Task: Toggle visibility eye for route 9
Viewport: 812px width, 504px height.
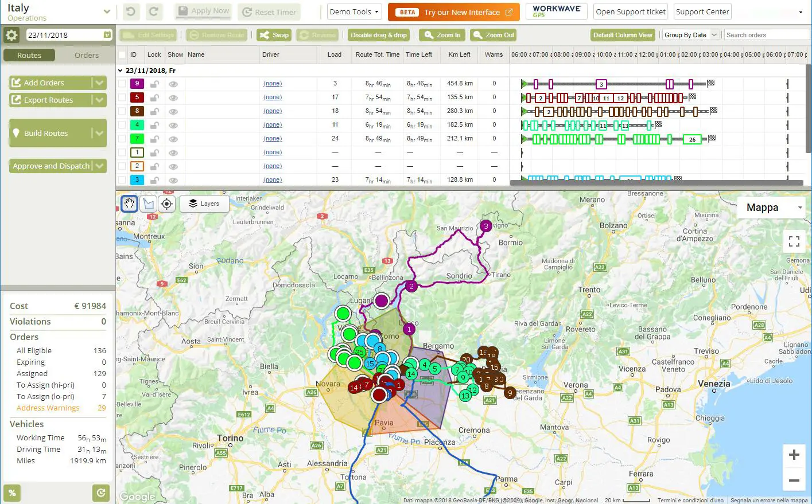Action: tap(173, 84)
